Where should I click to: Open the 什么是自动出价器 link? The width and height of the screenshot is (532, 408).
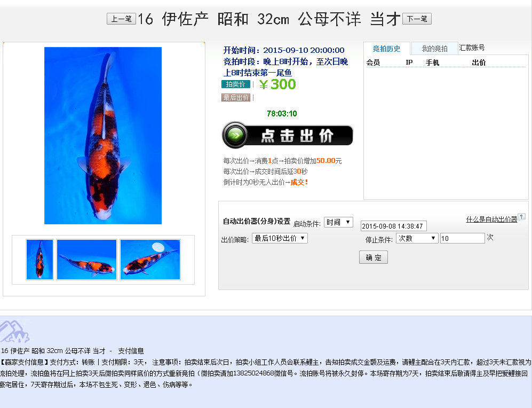pos(491,219)
